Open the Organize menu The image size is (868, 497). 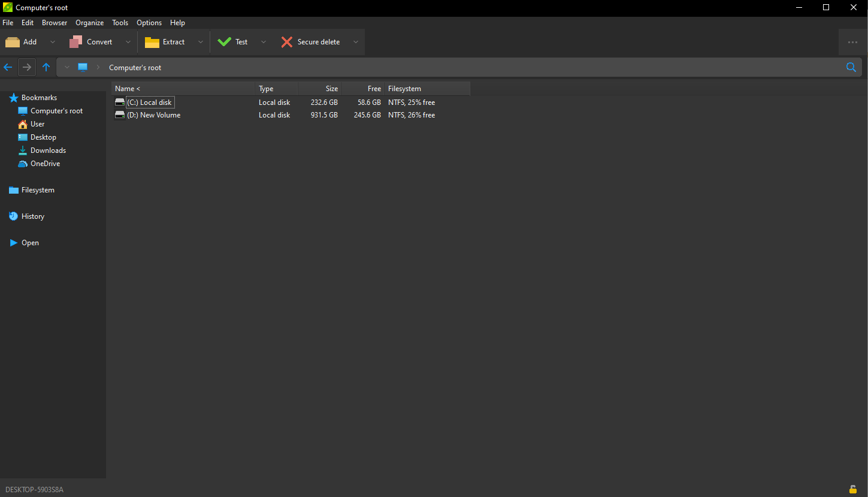(90, 23)
